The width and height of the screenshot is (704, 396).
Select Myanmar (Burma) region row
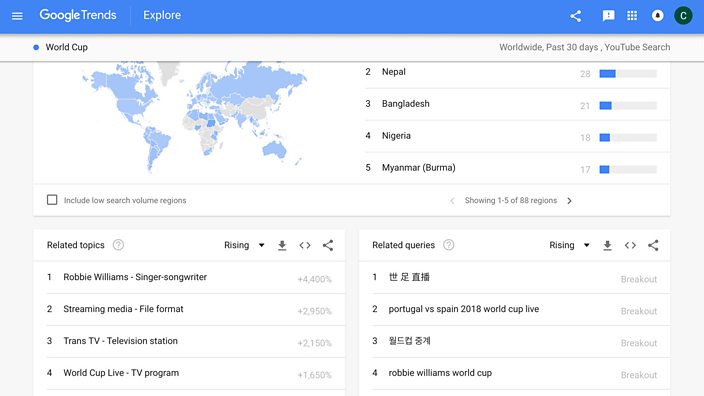coord(517,168)
